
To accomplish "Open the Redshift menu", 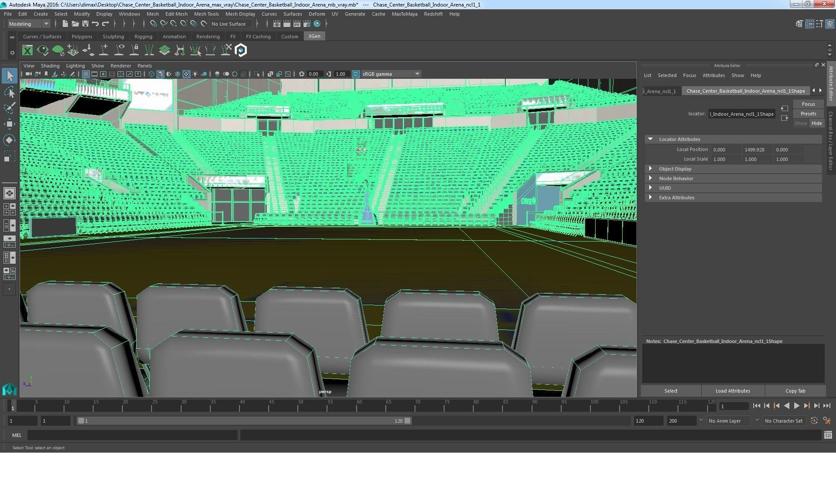I will [x=433, y=14].
